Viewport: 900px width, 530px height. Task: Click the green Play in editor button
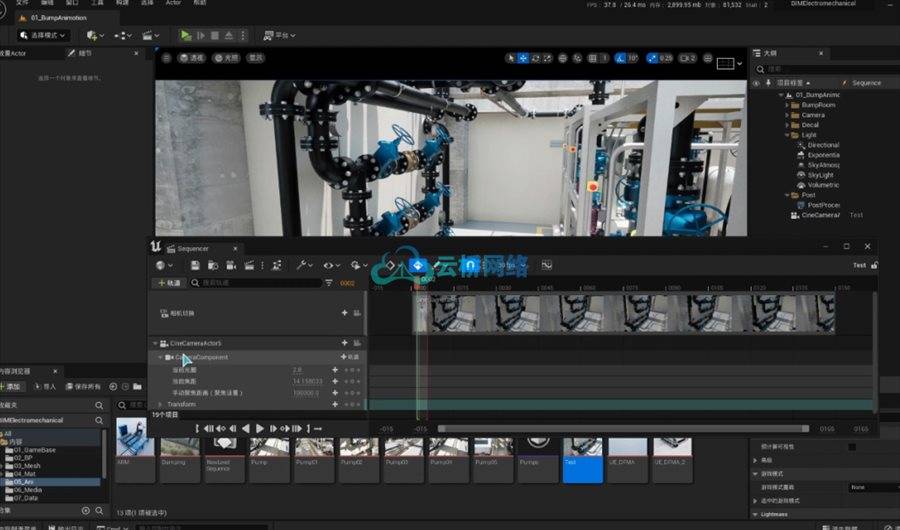(185, 36)
